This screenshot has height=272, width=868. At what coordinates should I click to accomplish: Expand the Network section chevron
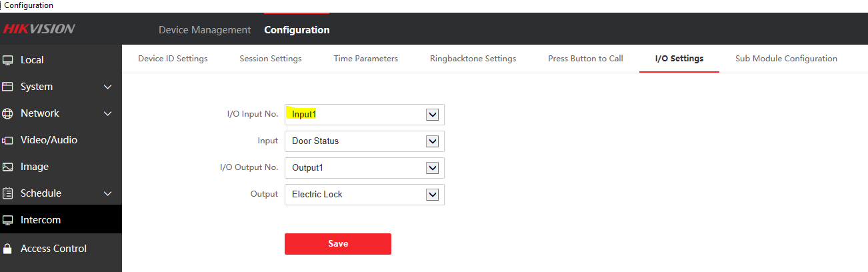pos(108,113)
